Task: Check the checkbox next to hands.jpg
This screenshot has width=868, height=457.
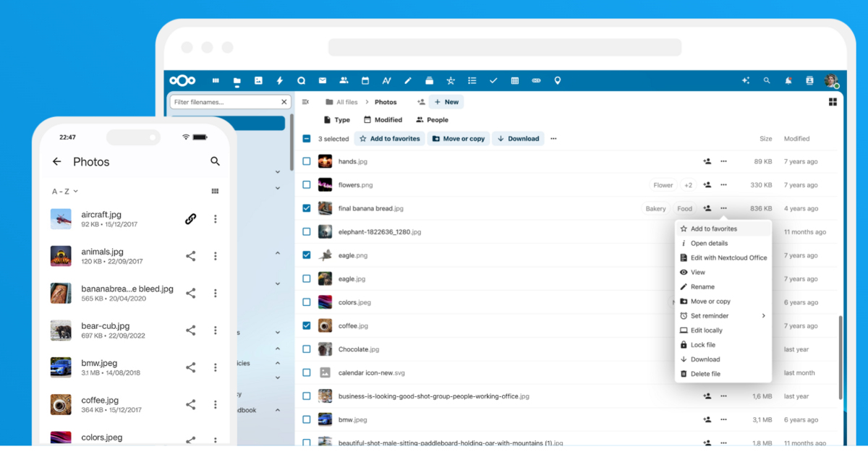Action: 307,161
